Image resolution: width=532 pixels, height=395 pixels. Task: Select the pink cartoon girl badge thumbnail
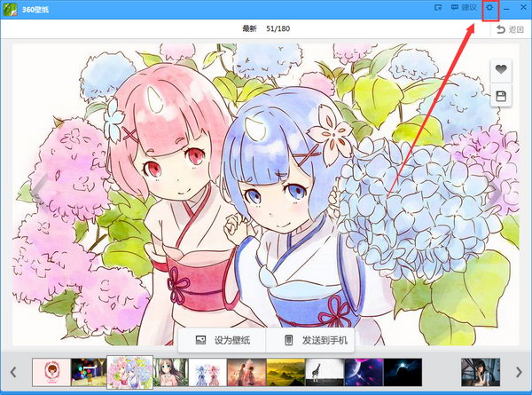[52, 372]
